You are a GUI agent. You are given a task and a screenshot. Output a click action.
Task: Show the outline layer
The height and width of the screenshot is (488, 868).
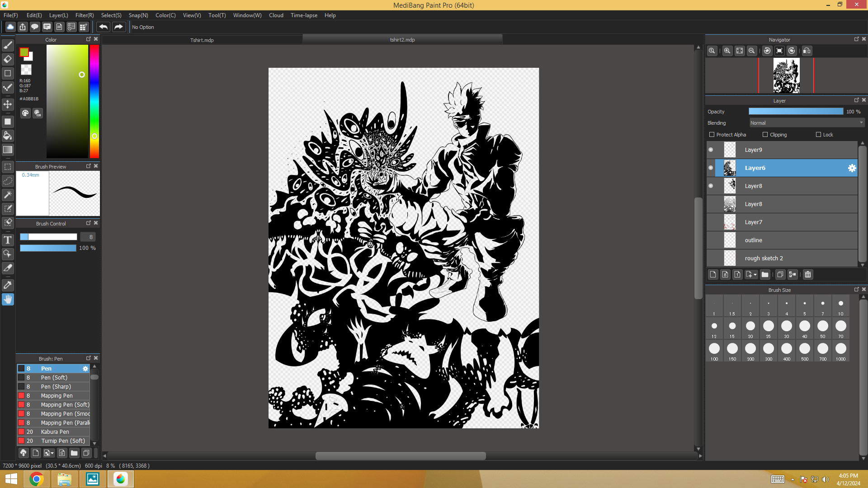[711, 240]
